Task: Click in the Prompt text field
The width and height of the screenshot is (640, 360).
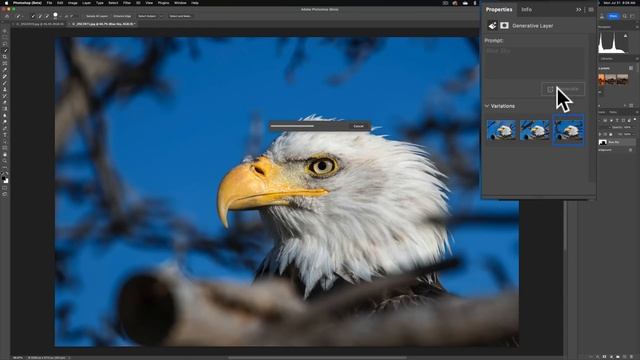Action: 534,62
